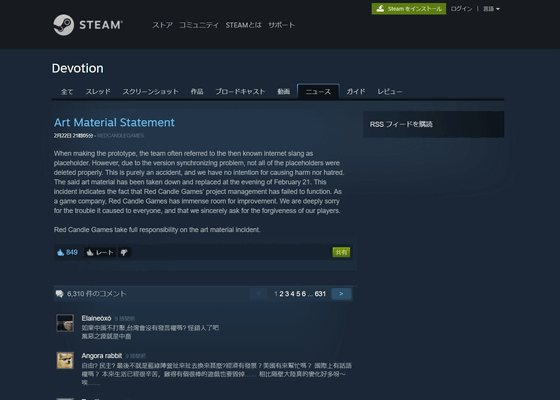Switch to the 作品 tab

(197, 92)
